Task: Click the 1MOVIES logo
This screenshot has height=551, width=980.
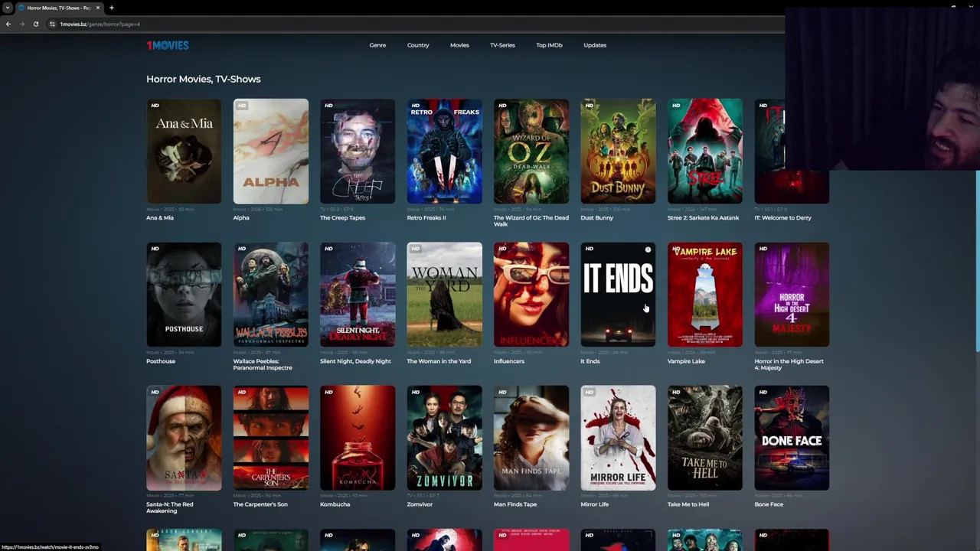Action: 167,45
